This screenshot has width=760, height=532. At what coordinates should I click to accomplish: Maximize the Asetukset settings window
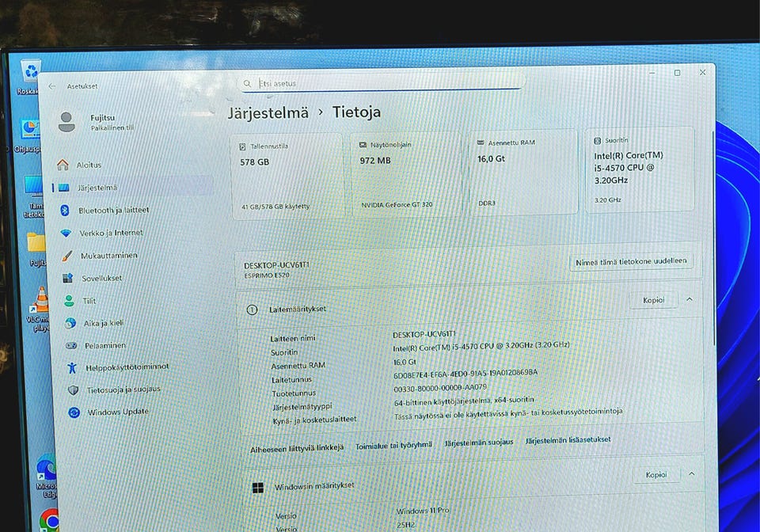(x=677, y=73)
